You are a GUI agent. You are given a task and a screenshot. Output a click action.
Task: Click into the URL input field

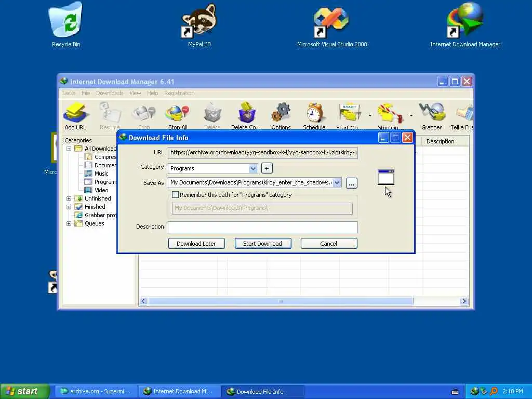[262, 153]
